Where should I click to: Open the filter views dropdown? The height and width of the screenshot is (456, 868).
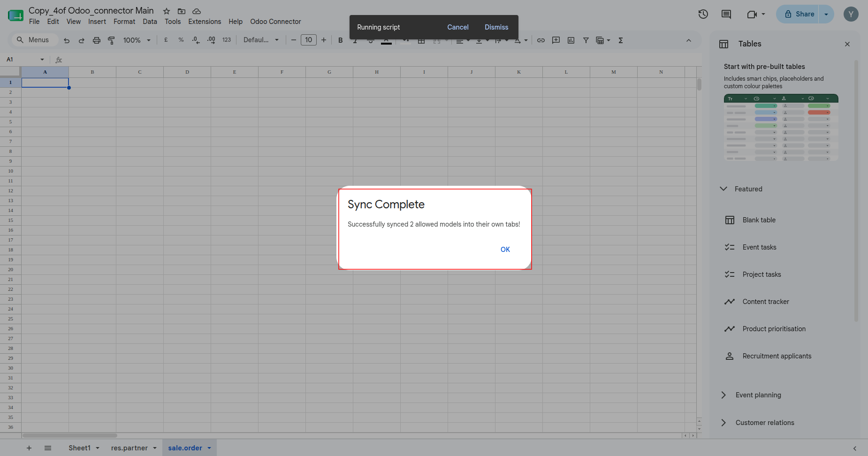tap(603, 40)
